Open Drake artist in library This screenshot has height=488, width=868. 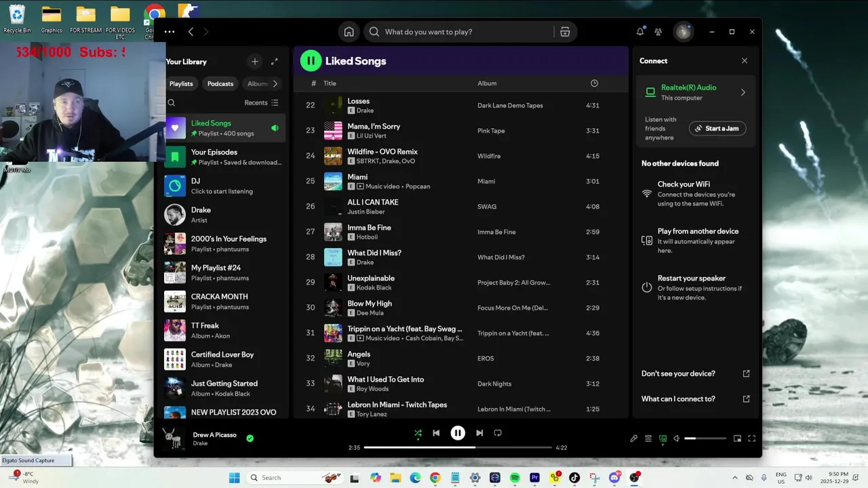coord(224,215)
